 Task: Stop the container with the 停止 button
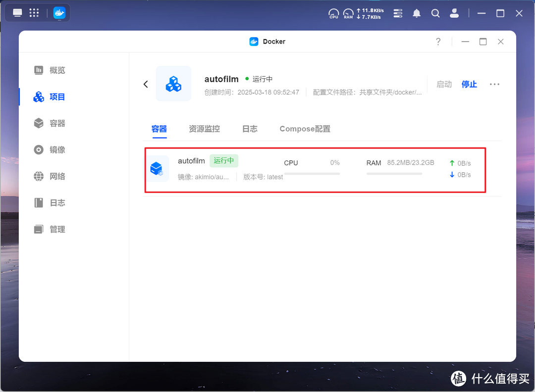pyautogui.click(x=469, y=84)
